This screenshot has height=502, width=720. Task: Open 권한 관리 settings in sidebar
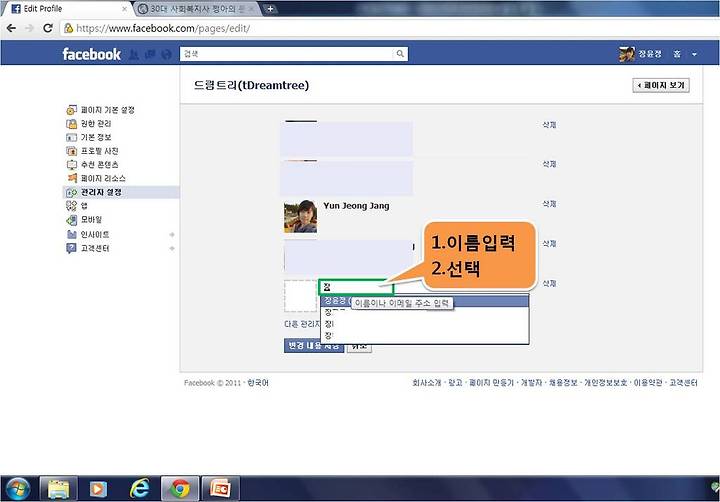tap(89, 124)
